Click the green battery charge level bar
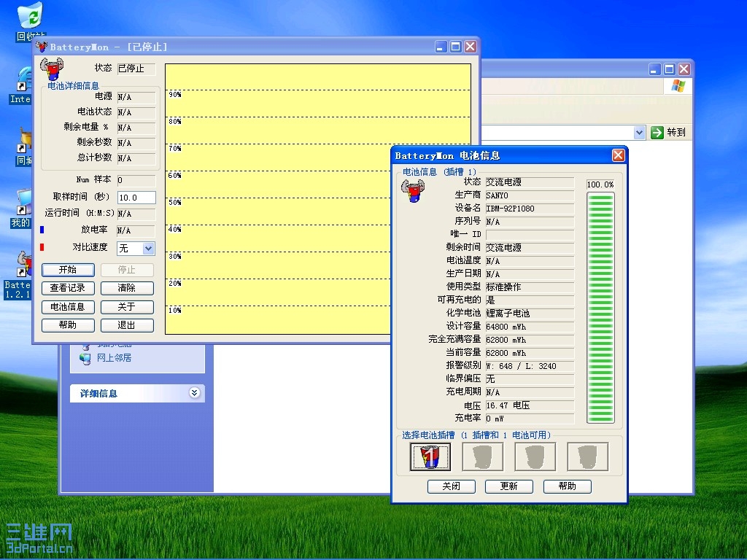747x560 pixels. click(600, 308)
